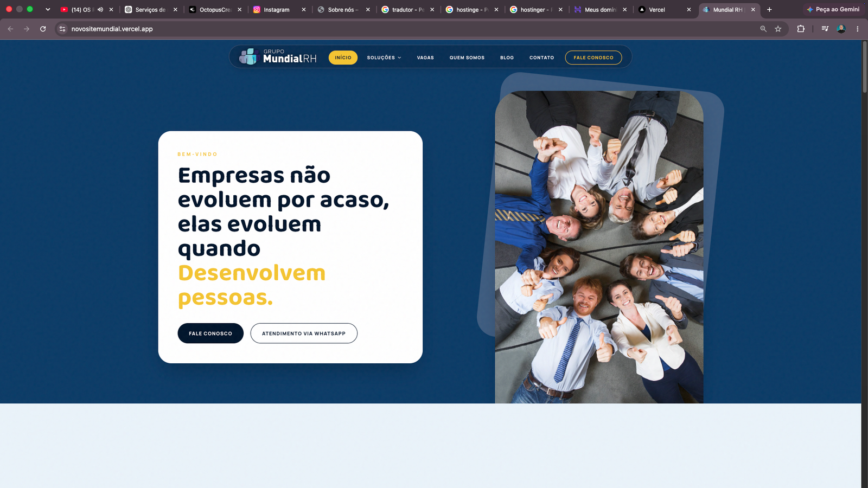868x488 pixels.
Task: Switch to the tradutor Google tab
Action: 407,10
